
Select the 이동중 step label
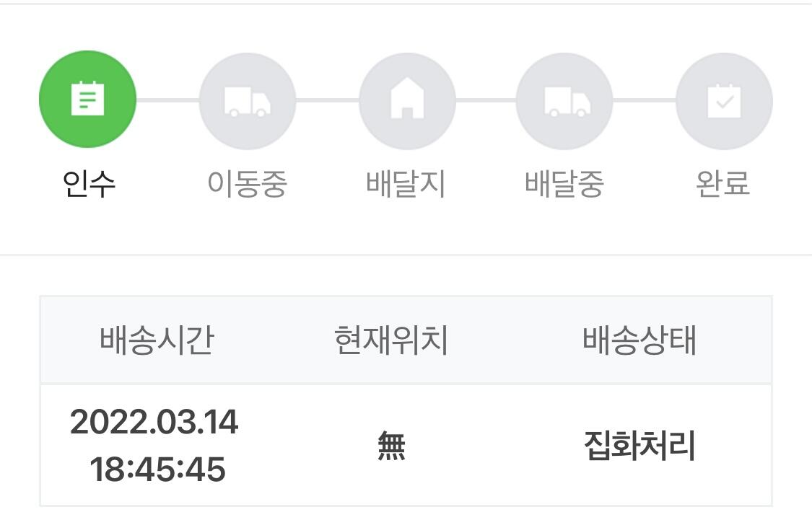coord(247,184)
